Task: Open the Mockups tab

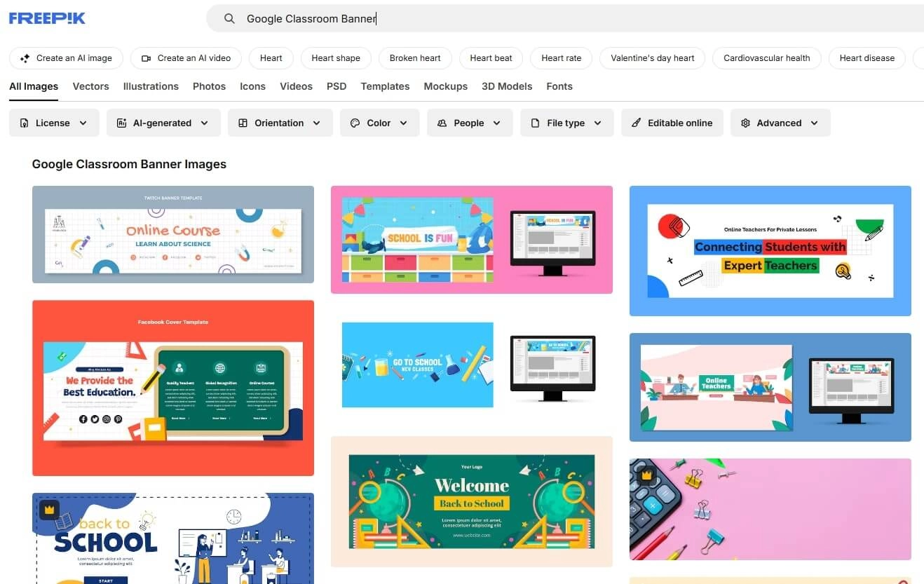Action: [445, 86]
